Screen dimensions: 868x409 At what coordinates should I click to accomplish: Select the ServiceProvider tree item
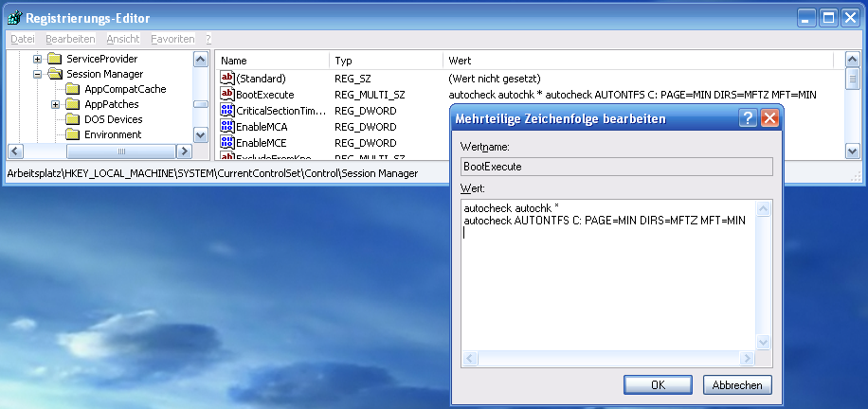coord(101,59)
